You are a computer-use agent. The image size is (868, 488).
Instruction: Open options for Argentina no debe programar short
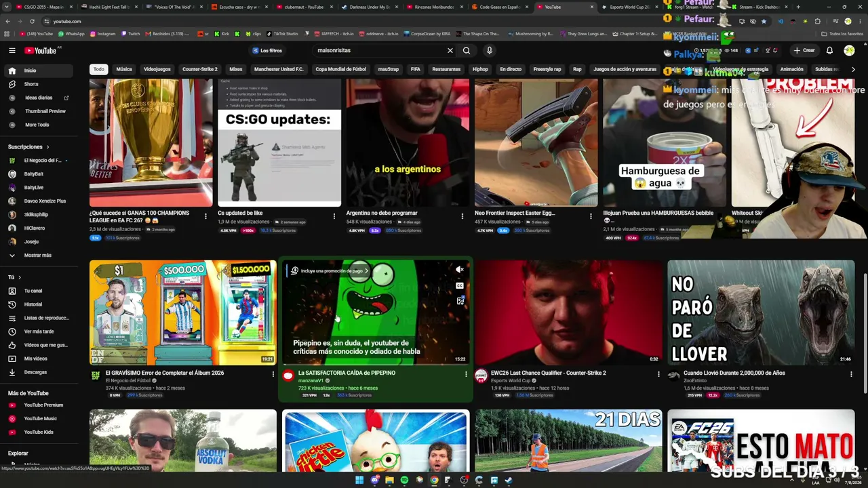point(462,216)
